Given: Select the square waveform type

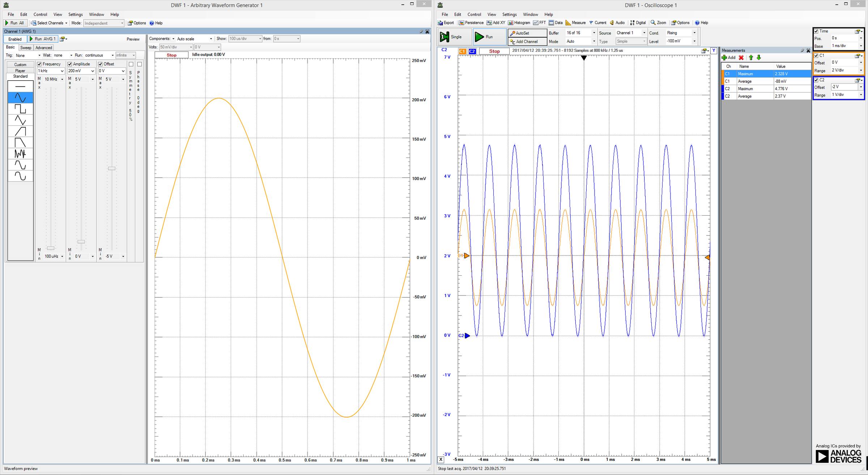Looking at the screenshot, I should click(20, 109).
